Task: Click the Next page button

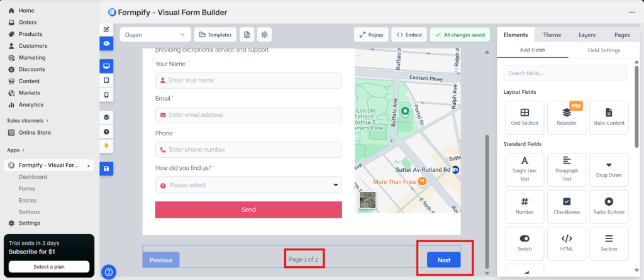Action: pos(444,260)
